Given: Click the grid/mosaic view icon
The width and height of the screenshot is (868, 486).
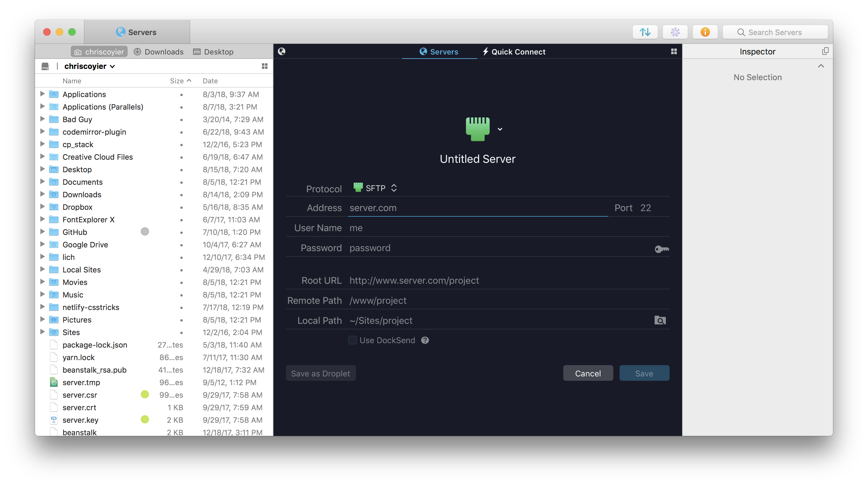Looking at the screenshot, I should 674,51.
